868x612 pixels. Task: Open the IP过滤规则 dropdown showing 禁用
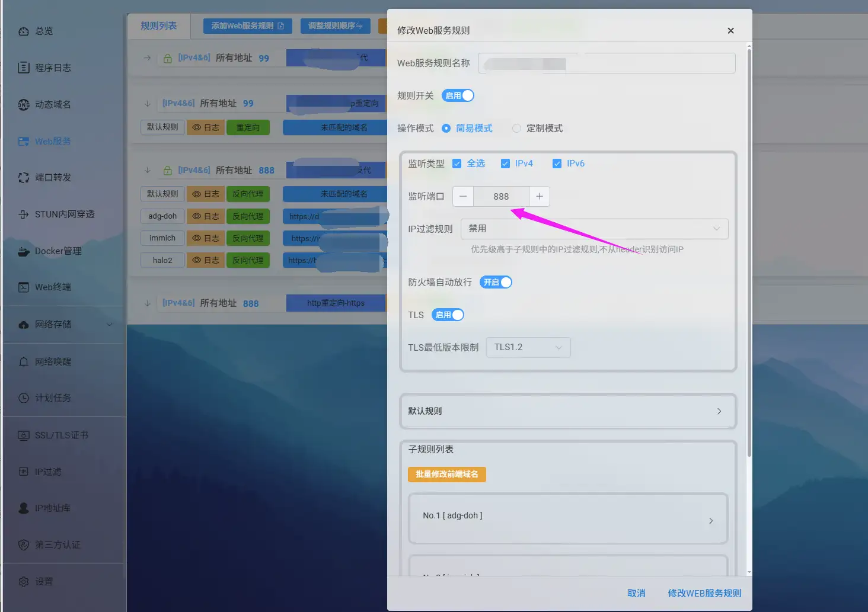point(594,229)
